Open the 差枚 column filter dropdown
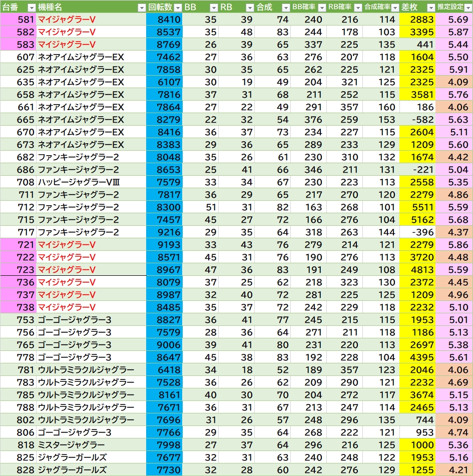This screenshot has height=476, width=473. [430, 8]
